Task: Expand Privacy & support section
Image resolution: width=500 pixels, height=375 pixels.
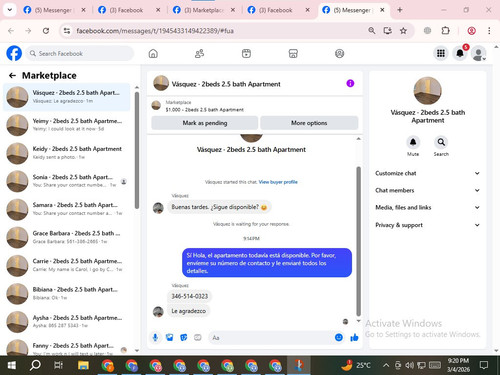Action: [427, 225]
